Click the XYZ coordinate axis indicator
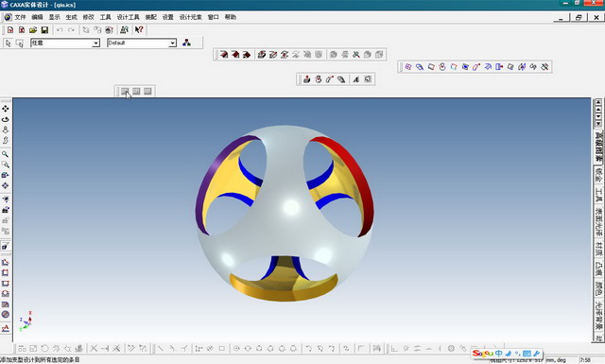The width and height of the screenshot is (605, 364). pyautogui.click(x=26, y=321)
